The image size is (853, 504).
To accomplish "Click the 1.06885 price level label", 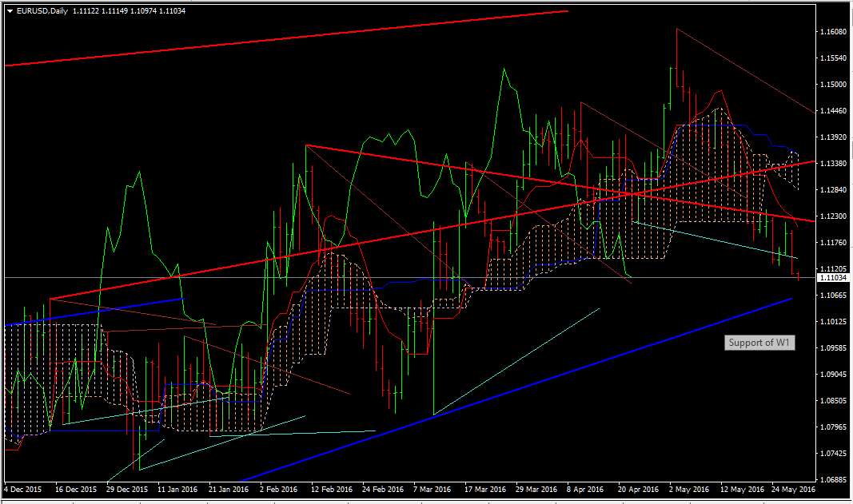I will [x=834, y=479].
